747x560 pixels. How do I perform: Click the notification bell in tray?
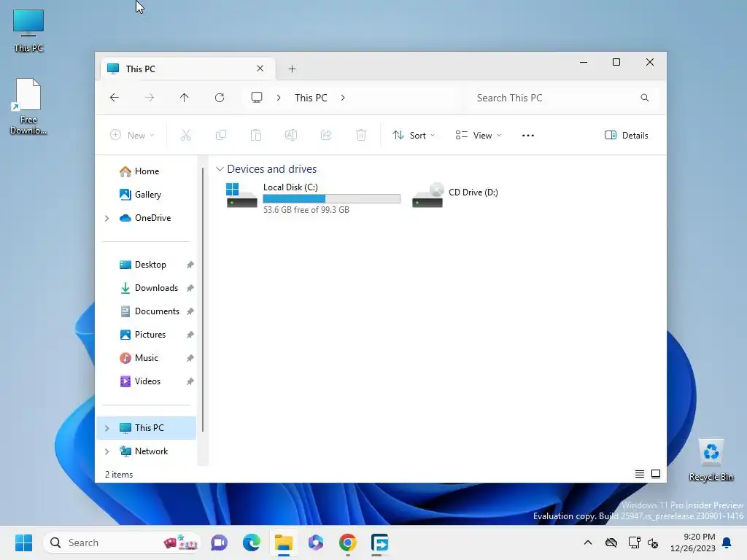pyautogui.click(x=727, y=542)
